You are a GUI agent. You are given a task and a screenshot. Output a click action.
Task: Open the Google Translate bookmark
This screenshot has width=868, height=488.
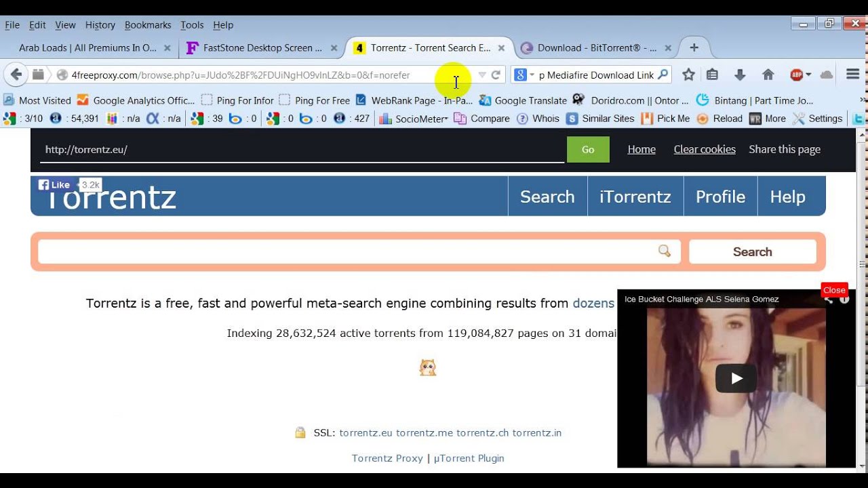click(523, 100)
